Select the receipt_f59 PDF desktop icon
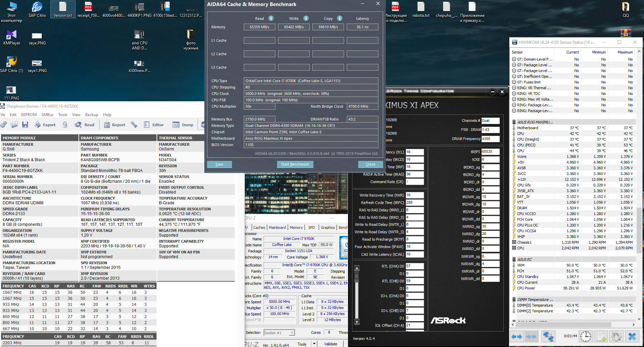The width and height of the screenshot is (644, 347). (x=88, y=9)
